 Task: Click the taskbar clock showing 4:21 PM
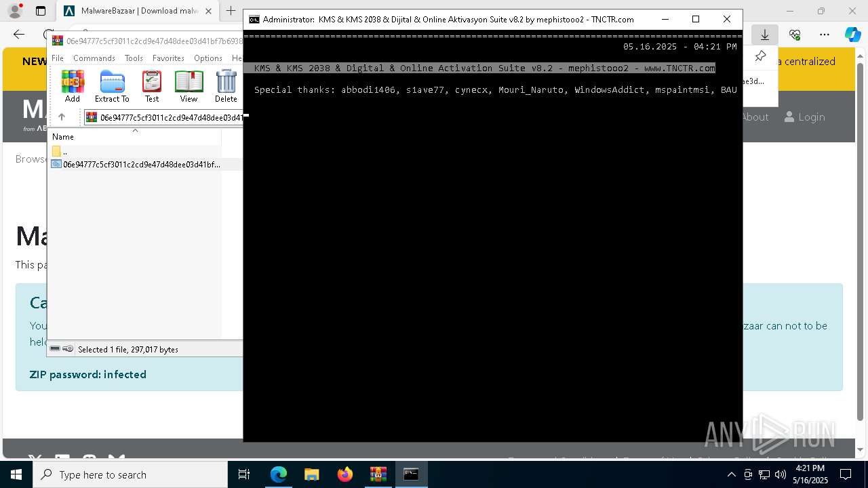810,474
